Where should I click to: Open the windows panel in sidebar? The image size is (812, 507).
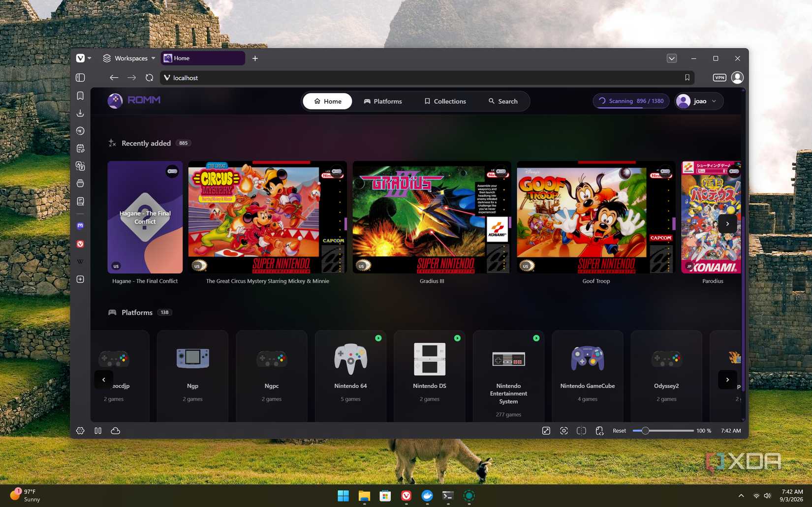pos(80,183)
